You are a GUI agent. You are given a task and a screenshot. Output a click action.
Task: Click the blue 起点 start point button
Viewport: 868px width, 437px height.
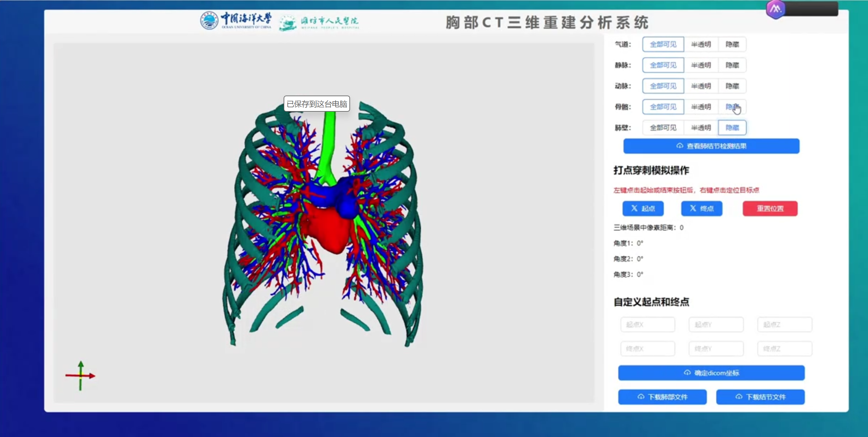(643, 209)
